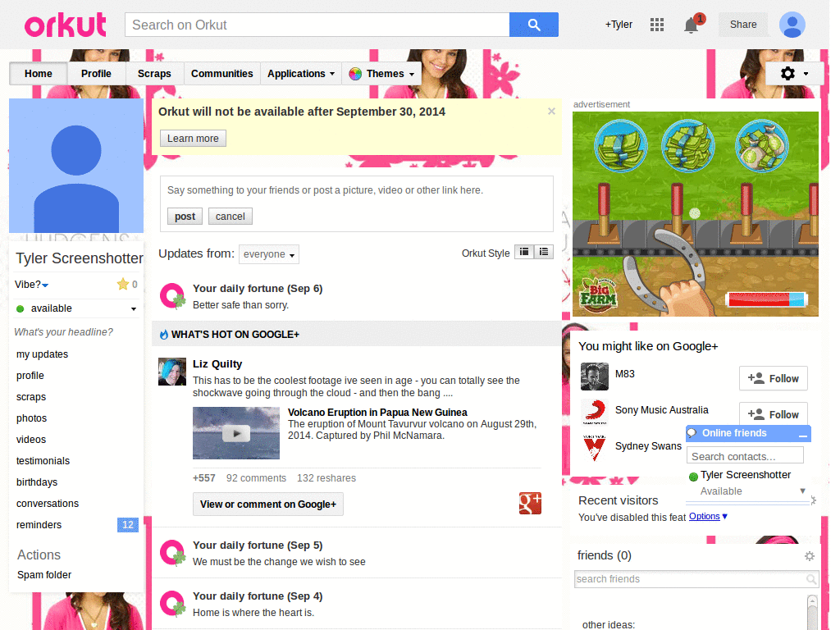Image resolution: width=840 pixels, height=630 pixels.
Task: Click the Orkut logo
Action: point(66,25)
